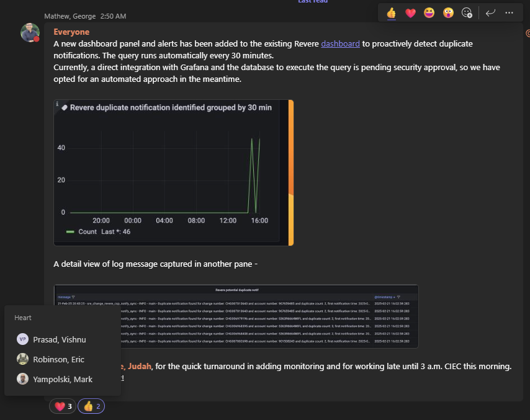This screenshot has height=420, width=530.
Task: React with surprised emoji in toolbar
Action: point(448,13)
